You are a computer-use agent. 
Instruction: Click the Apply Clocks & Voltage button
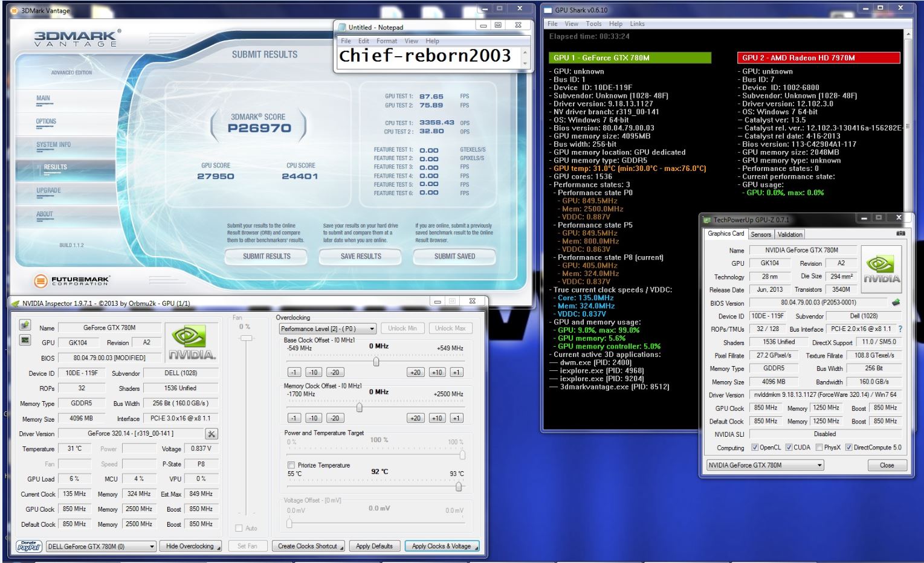pos(442,546)
